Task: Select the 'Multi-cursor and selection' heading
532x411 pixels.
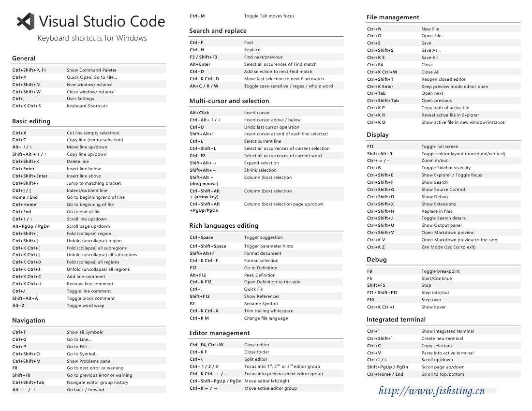Action: 229,101
